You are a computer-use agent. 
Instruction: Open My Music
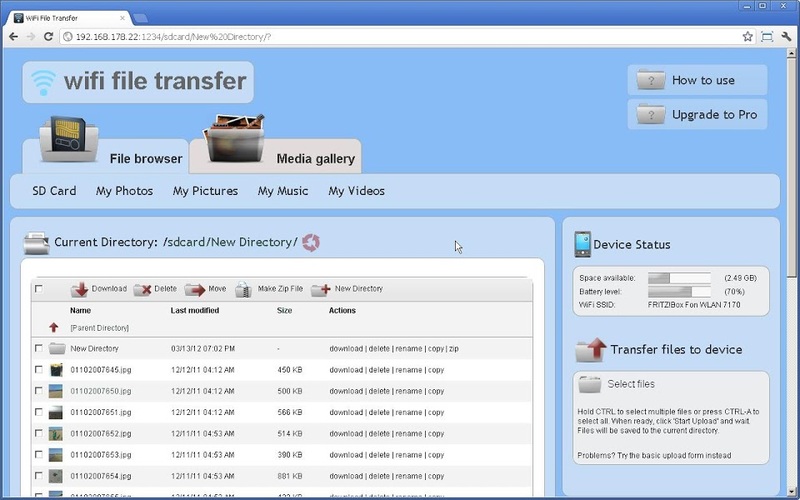[283, 191]
